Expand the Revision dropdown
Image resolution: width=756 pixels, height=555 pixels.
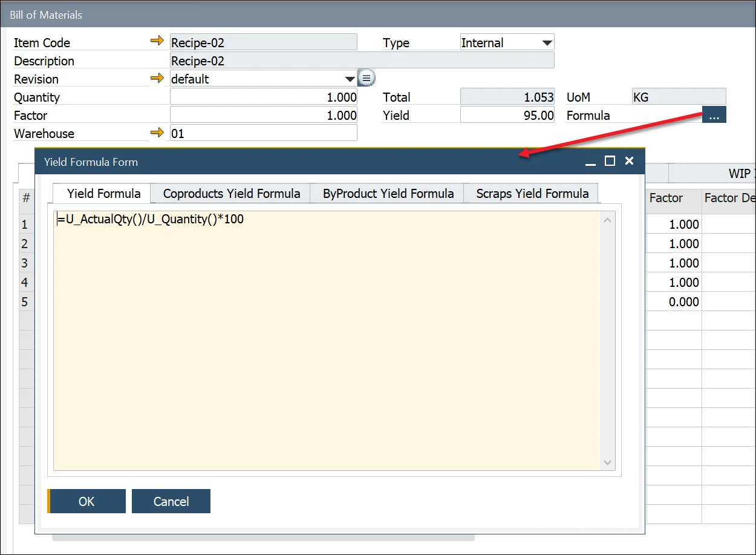tap(350, 79)
